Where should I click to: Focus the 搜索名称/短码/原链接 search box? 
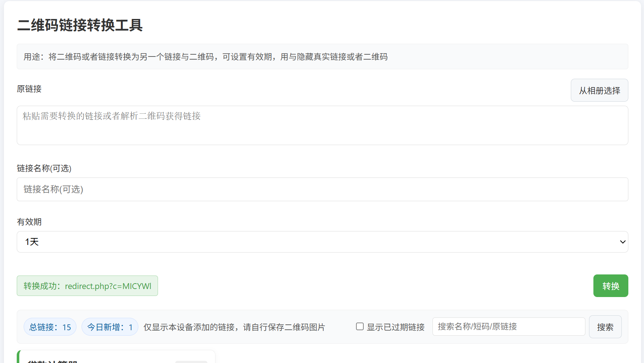pyautogui.click(x=508, y=327)
